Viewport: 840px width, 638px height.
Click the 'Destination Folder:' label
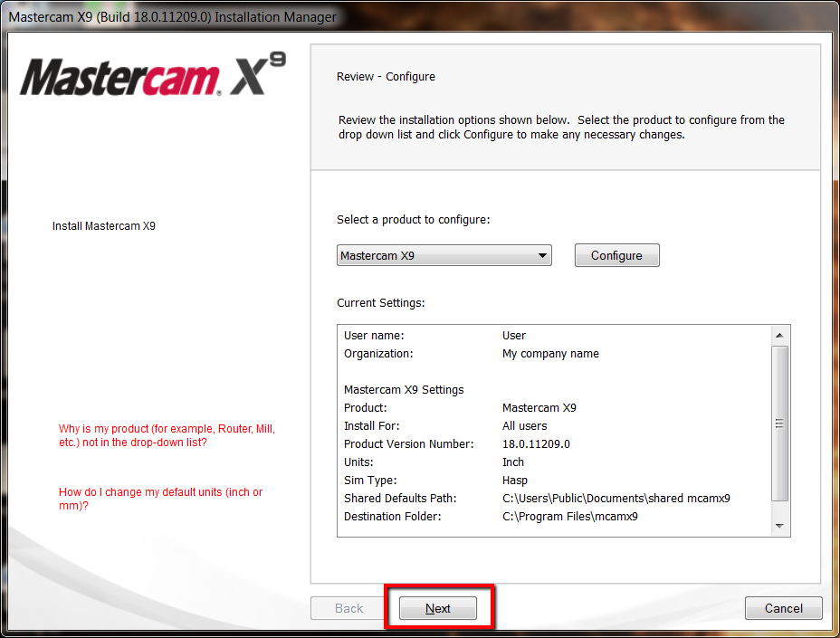[393, 517]
